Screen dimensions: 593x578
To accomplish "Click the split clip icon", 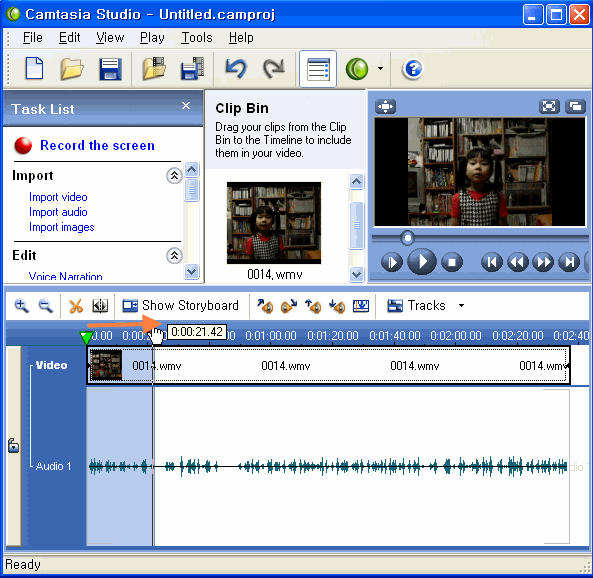I will [100, 306].
